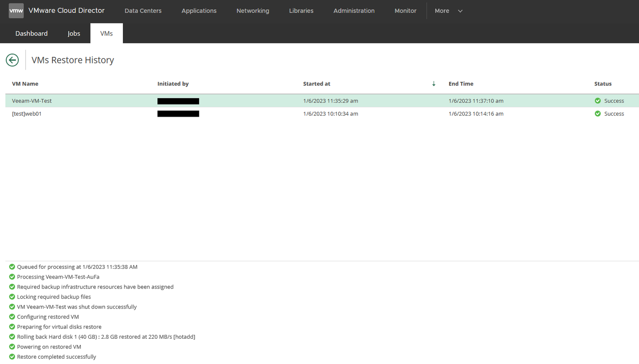Open the Data Centers menu
639x364 pixels.
coord(143,11)
